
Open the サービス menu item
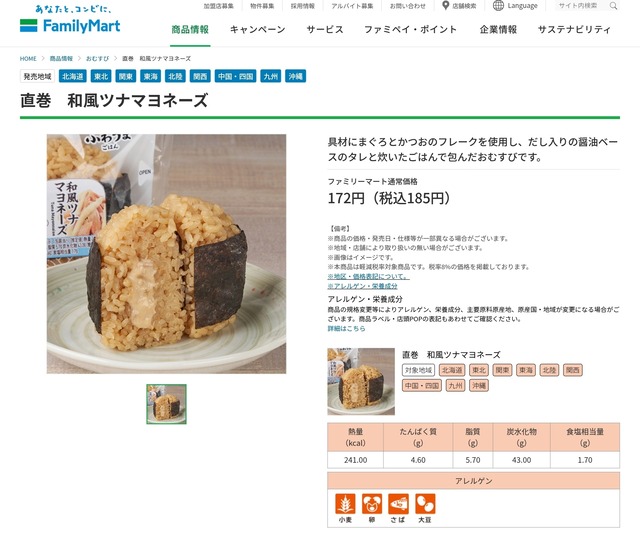click(x=325, y=29)
